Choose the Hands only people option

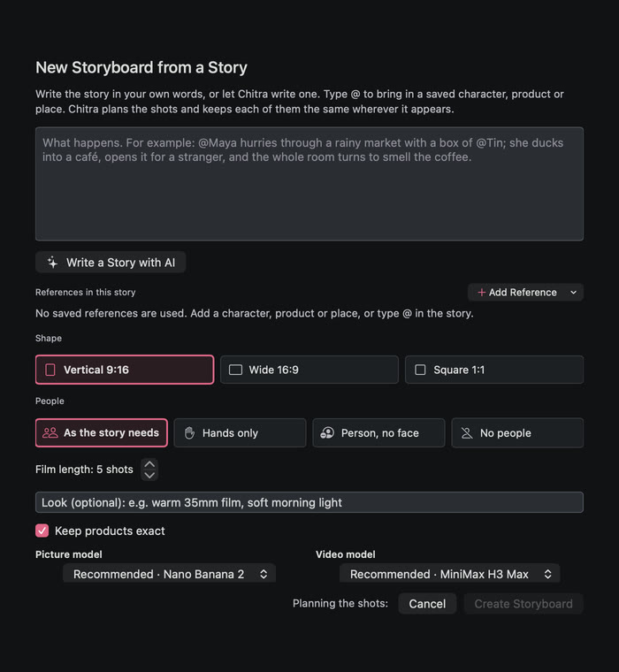pyautogui.click(x=240, y=433)
